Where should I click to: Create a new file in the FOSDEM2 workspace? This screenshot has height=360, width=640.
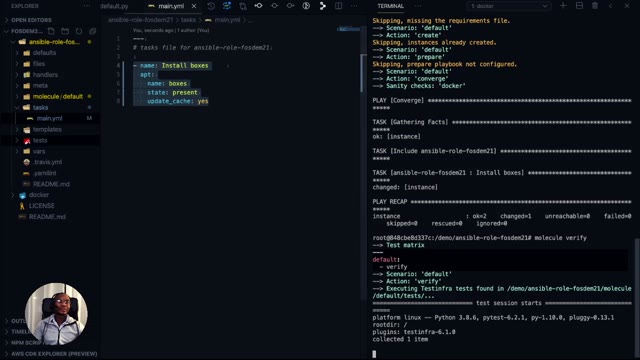[51, 31]
